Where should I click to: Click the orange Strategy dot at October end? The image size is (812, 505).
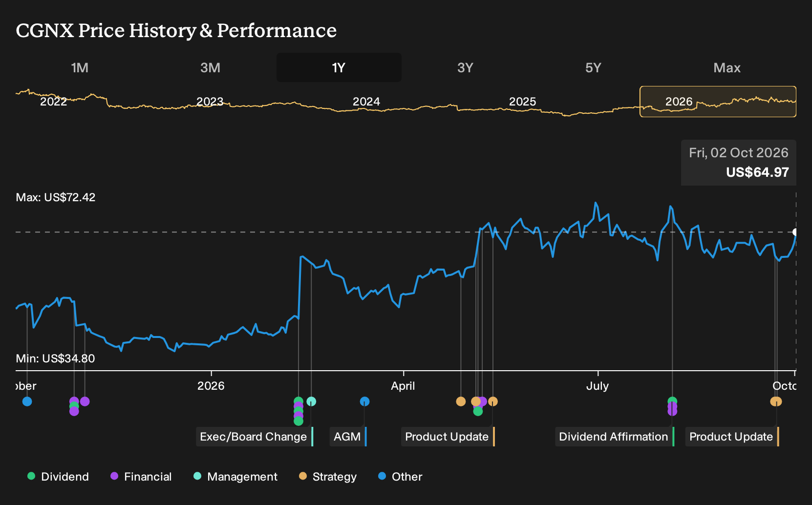tap(776, 401)
